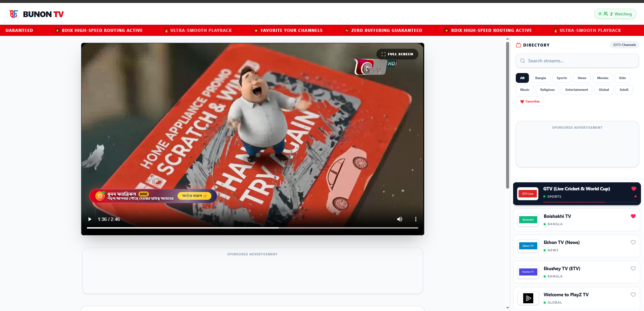Open Ekhon TV (News) channel
The width and height of the screenshot is (644, 311).
[577, 246]
